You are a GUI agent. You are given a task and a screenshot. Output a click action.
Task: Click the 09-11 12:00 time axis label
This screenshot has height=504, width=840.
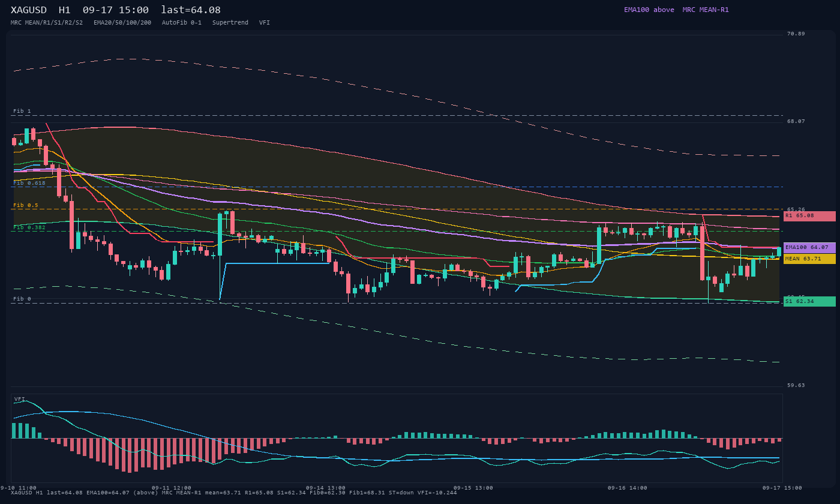[x=172, y=488]
